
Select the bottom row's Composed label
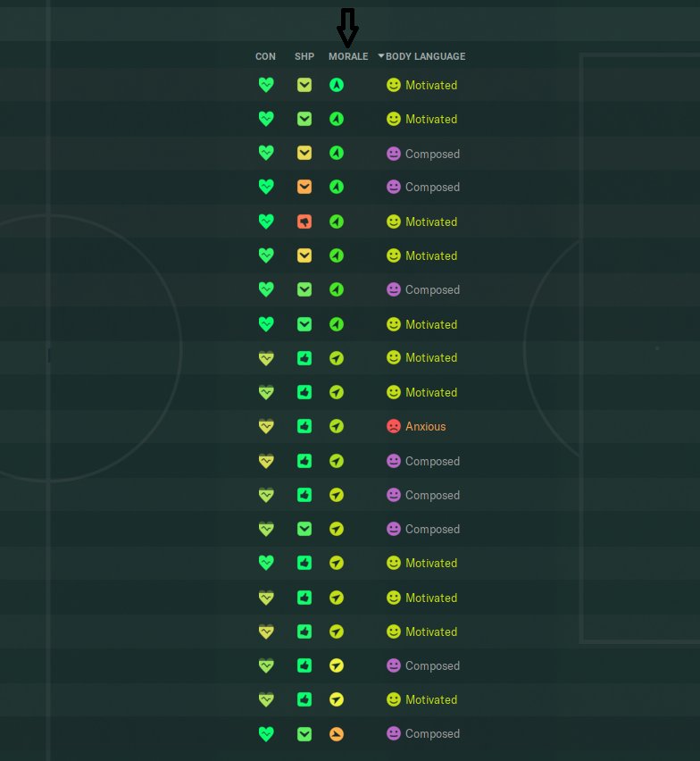tap(432, 734)
